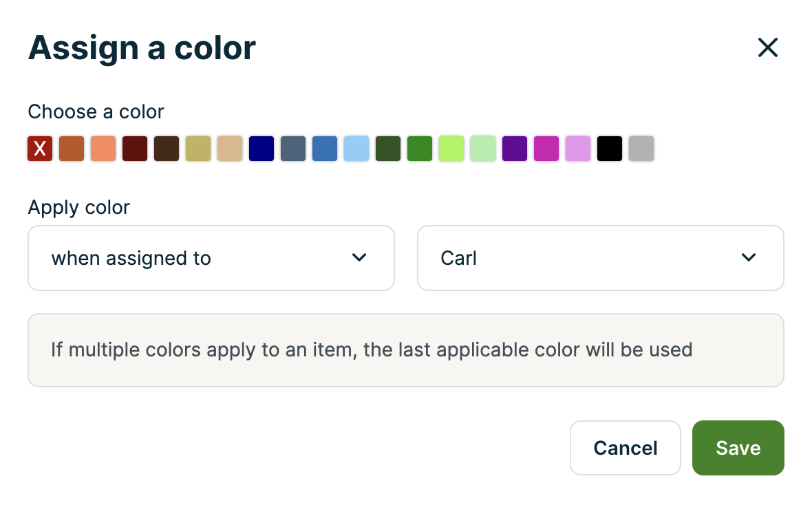Viewport: 812px width, 505px height.
Task: Select the black color swatch
Action: tap(609, 148)
